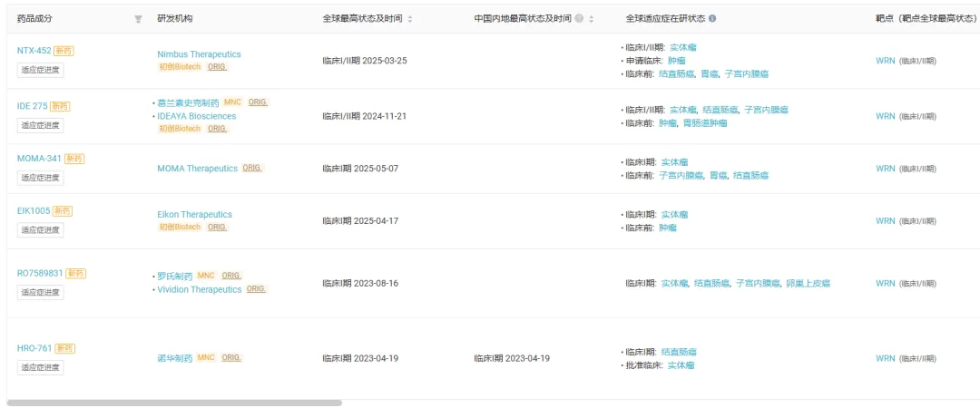Click the horizontal scrollbar at table bottom
Screen dimensions: 980x408
click(174, 403)
